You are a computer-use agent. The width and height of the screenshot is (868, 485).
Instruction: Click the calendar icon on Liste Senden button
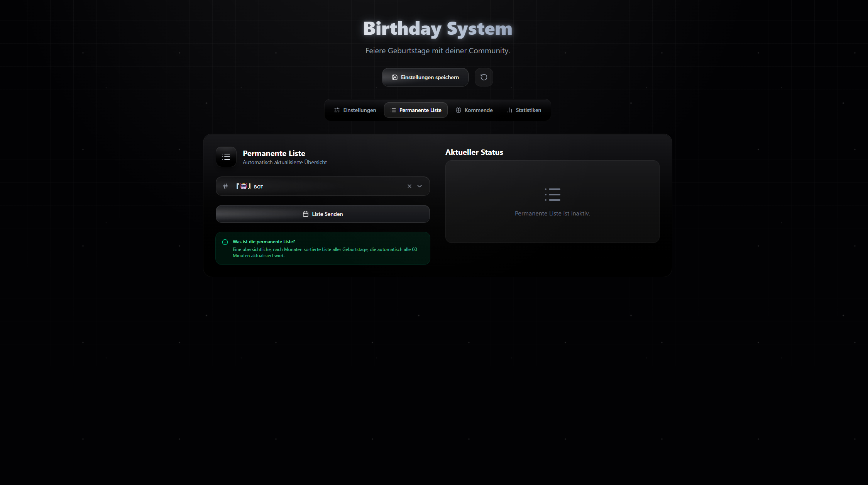(305, 214)
